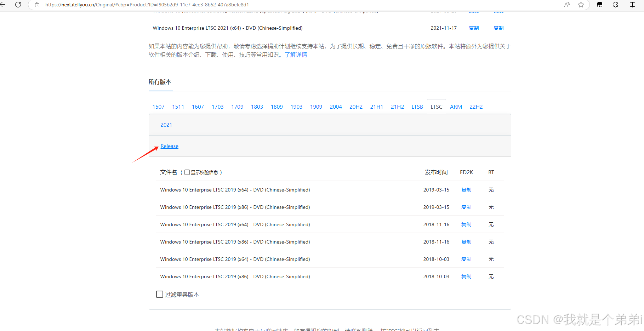Viewport: 644px width, 331px height.
Task: Switch to the 1909 tab
Action: 316,107
